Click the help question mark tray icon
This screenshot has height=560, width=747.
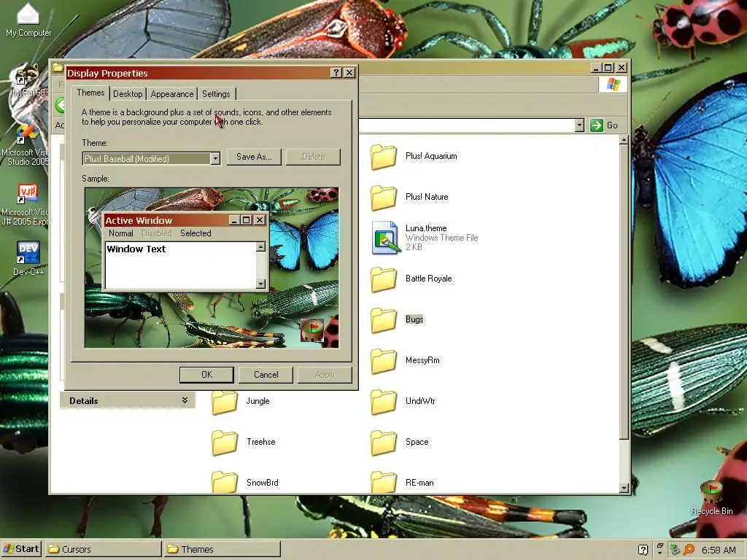(643, 550)
